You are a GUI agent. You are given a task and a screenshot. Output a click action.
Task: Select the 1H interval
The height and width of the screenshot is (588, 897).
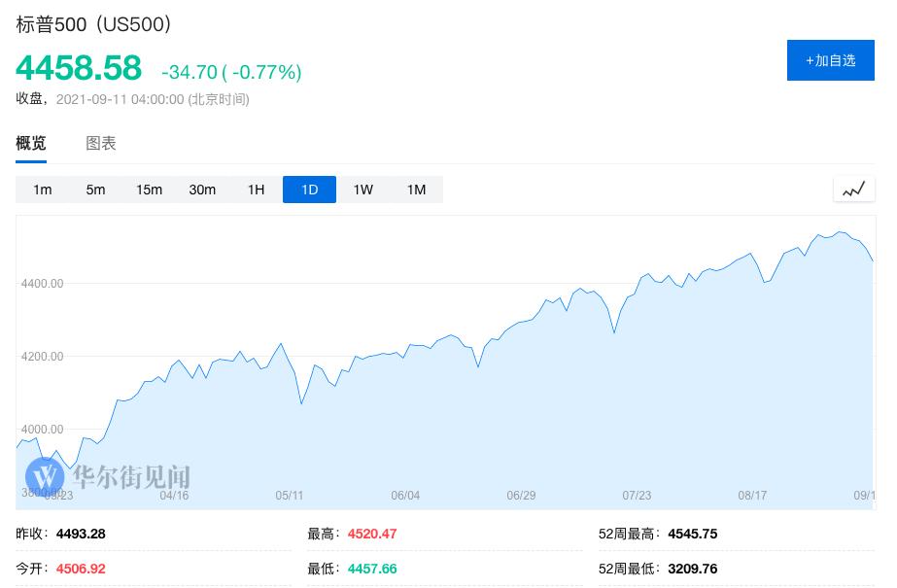tap(256, 190)
